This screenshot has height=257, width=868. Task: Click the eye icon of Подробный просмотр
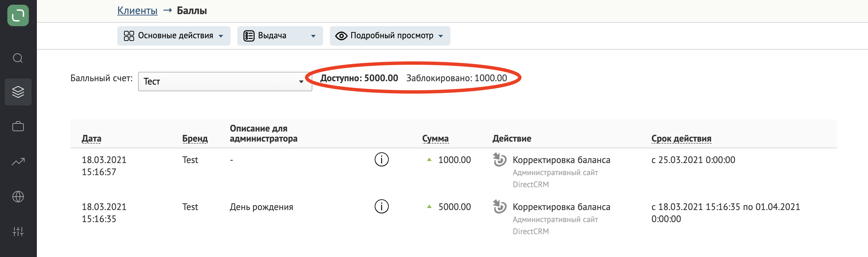click(x=341, y=36)
